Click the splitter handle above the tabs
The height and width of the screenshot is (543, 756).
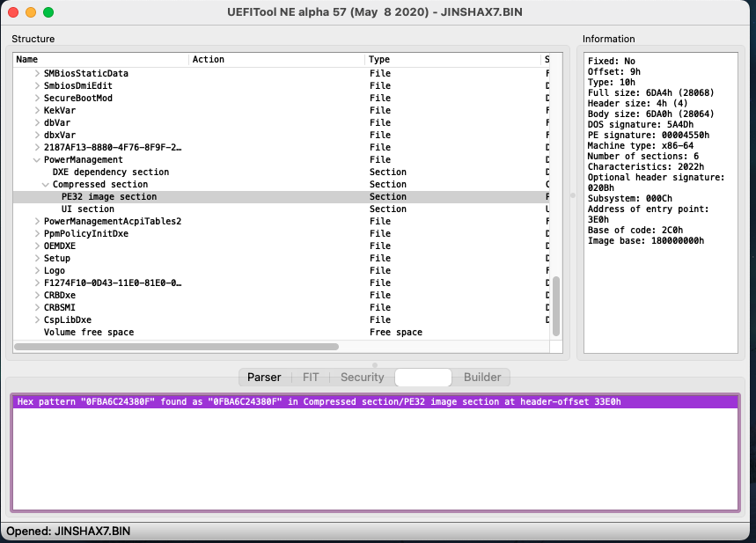click(x=375, y=365)
